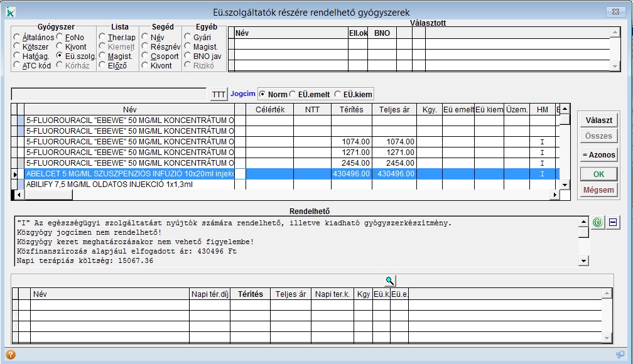Select the ABELCET 5 MG/ML row
633x364 pixels.
click(285, 173)
